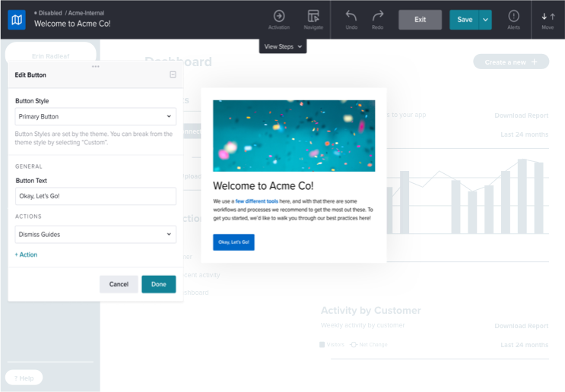Save the guide

[464, 20]
